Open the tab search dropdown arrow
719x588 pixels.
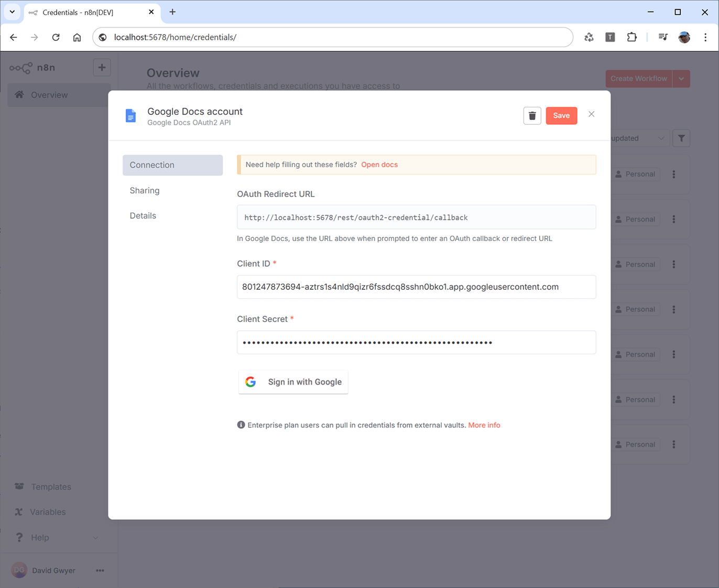coord(12,12)
